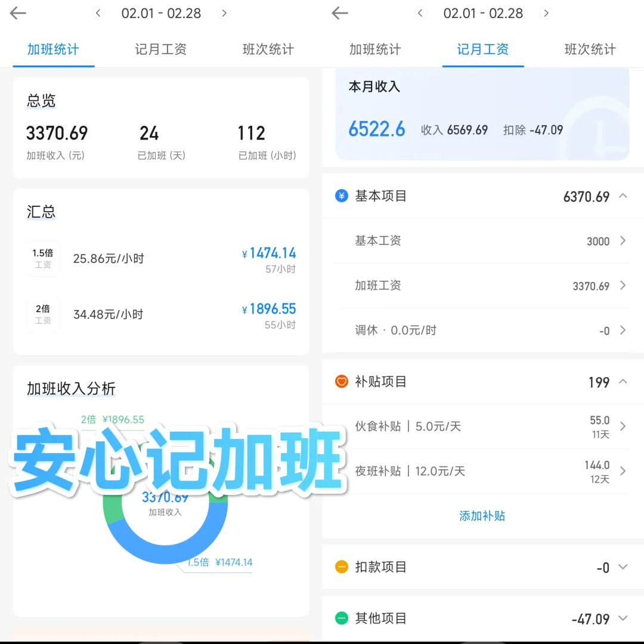This screenshot has height=644, width=644.
Task: Expand the 其他项目 section
Action: tap(623, 619)
